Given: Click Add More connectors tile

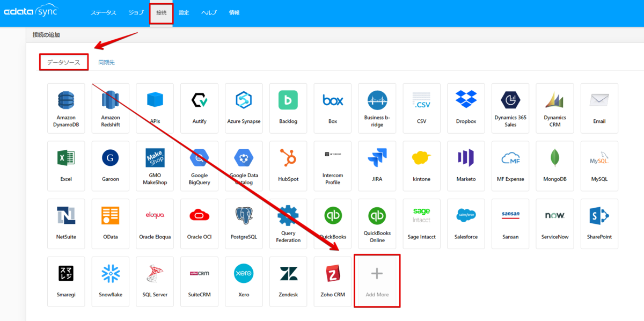Looking at the screenshot, I should coord(377,282).
